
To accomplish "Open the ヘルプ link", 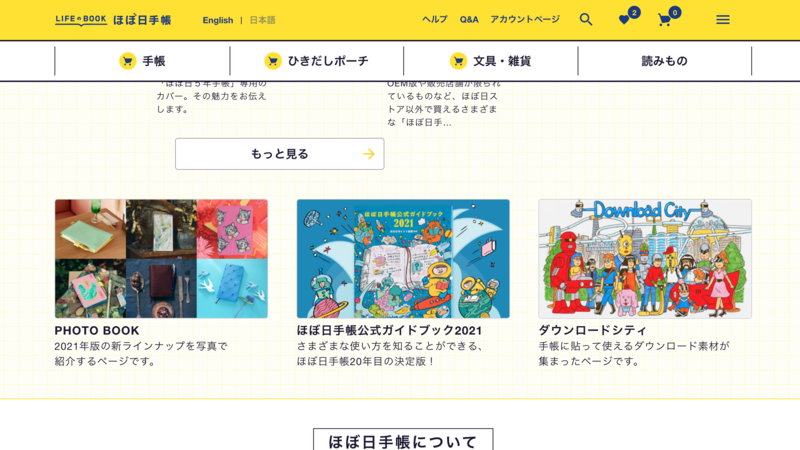I will point(435,19).
